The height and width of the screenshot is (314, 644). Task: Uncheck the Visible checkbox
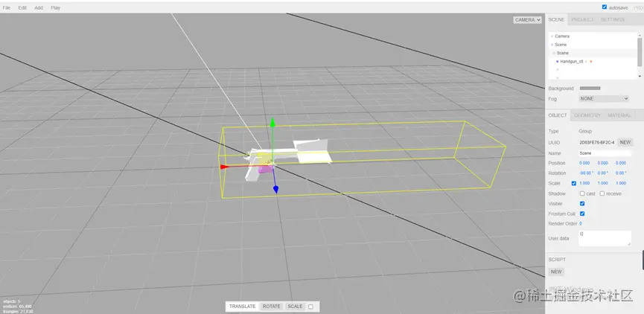click(582, 204)
